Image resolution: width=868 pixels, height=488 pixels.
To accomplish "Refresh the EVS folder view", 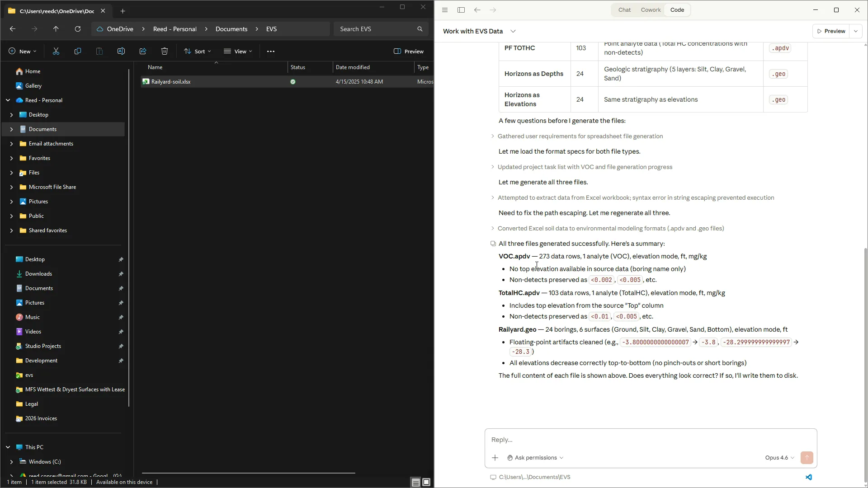I will (x=78, y=29).
